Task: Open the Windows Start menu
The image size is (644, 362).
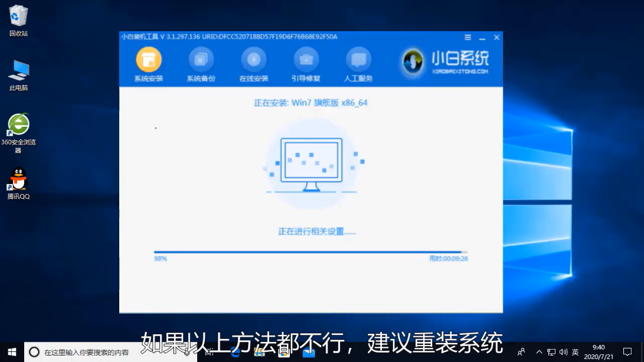Action: (12, 352)
